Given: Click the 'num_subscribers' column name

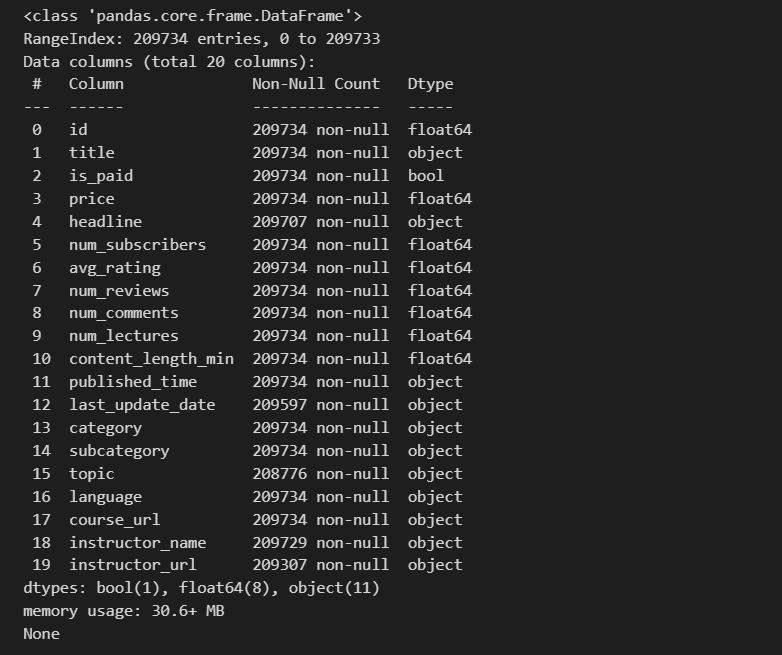Looking at the screenshot, I should 137,245.
